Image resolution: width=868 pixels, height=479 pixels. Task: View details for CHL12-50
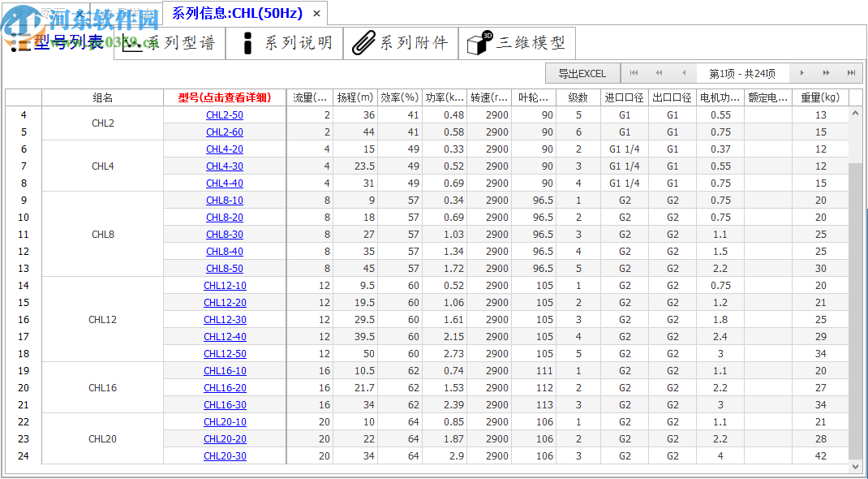tap(225, 353)
